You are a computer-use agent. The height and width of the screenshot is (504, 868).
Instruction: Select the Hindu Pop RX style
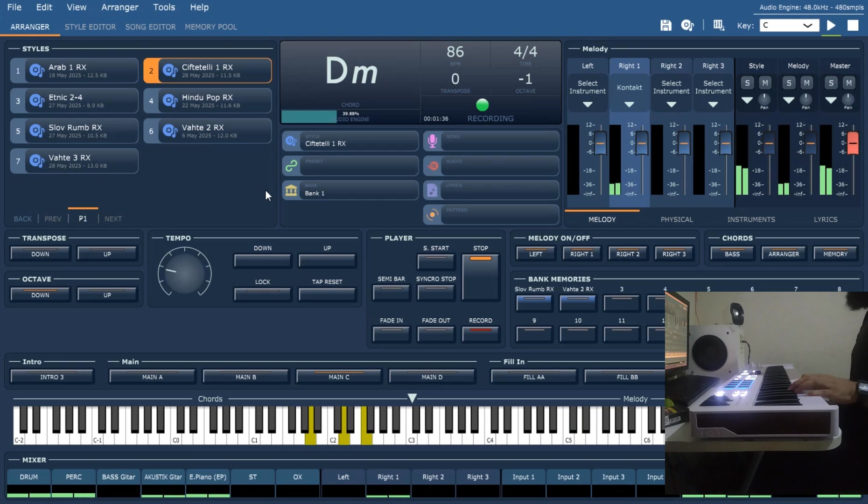[x=207, y=101]
